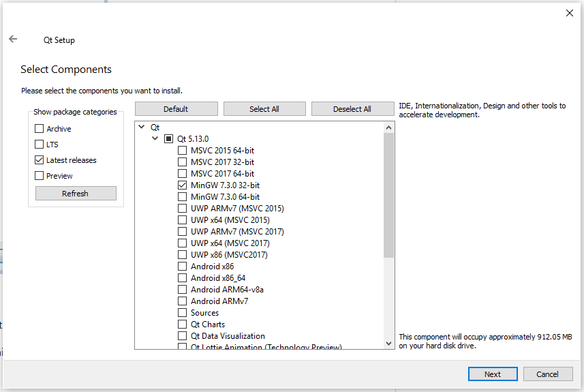This screenshot has height=392, width=584.
Task: Go back using the arrow icon
Action: click(x=13, y=39)
